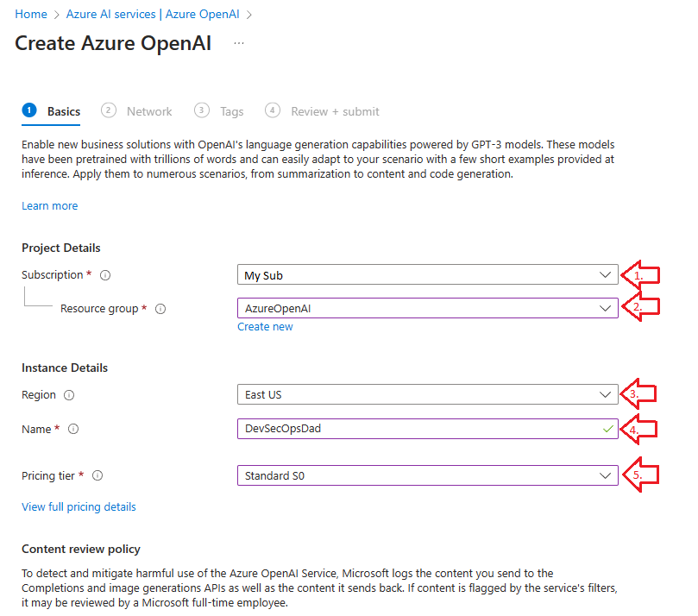Image resolution: width=698 pixels, height=616 pixels.
Task: Open the Pricing tier dropdown Standard S0
Action: click(x=427, y=475)
